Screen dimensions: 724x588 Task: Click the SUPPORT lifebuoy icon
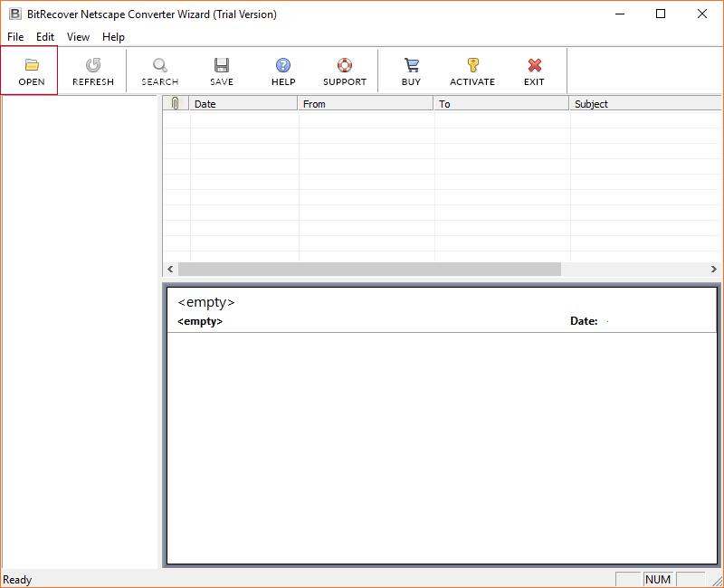(x=345, y=65)
